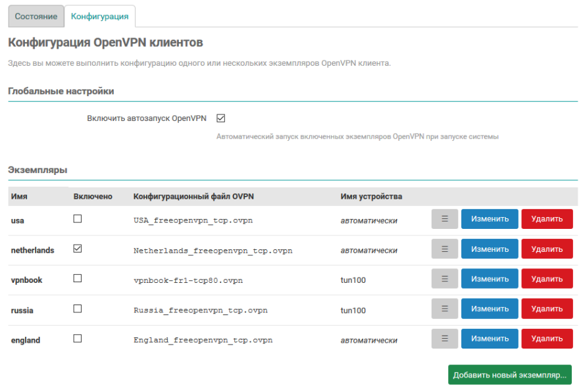Enable the usa instance checkbox
581x392 pixels.
coord(78,219)
